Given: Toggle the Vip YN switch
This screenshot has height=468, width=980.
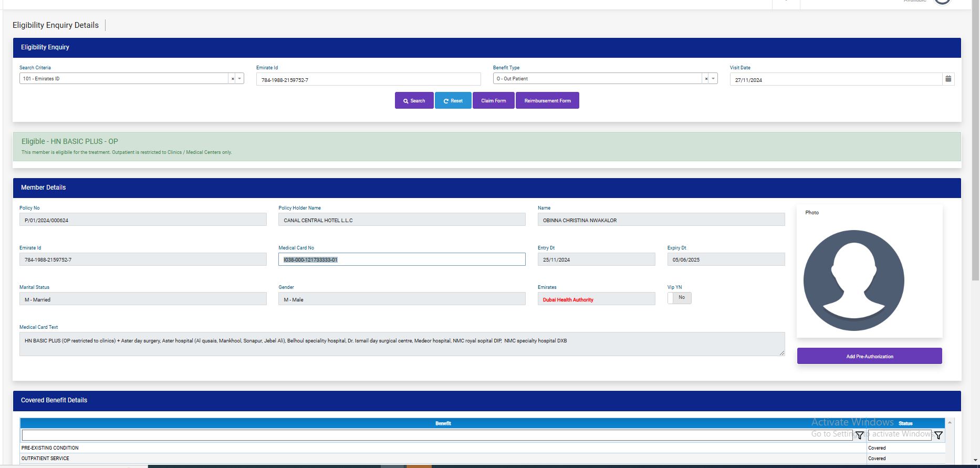Looking at the screenshot, I should click(679, 298).
